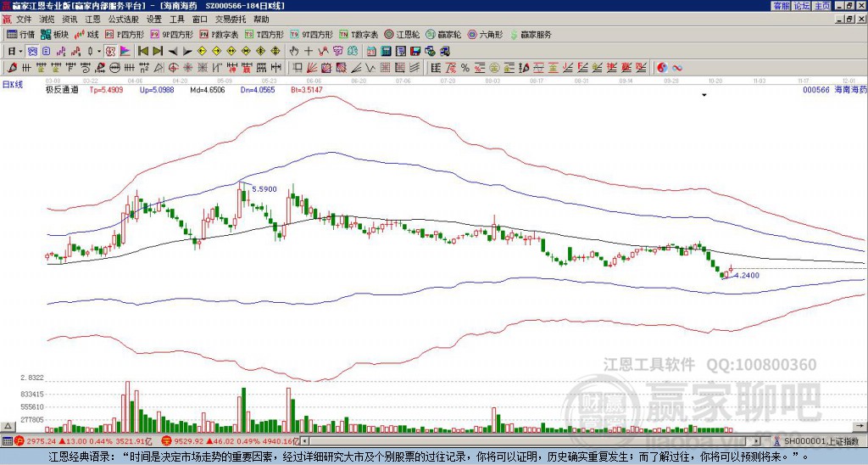This screenshot has height=465, width=868.
Task: Expand candlestick style dropdown arrow
Action: [99, 52]
